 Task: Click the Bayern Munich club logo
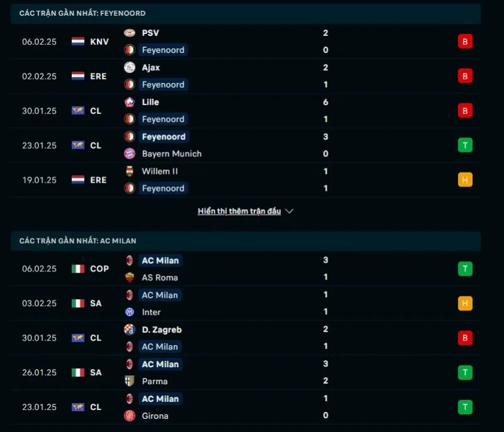(x=130, y=154)
